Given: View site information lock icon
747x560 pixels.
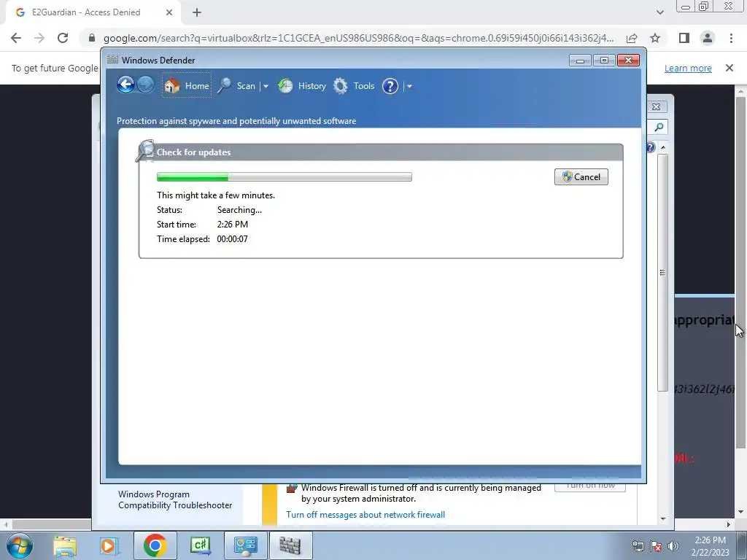Looking at the screenshot, I should tap(92, 38).
